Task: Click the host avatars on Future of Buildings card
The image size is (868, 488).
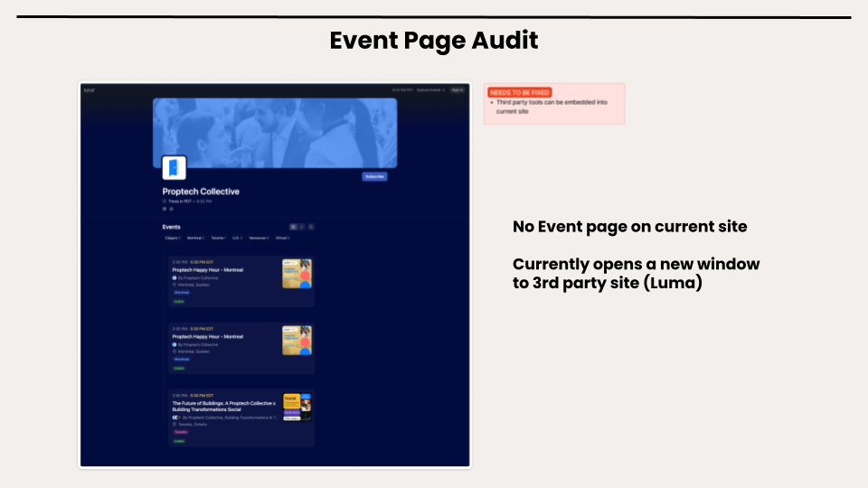Action: (176, 418)
